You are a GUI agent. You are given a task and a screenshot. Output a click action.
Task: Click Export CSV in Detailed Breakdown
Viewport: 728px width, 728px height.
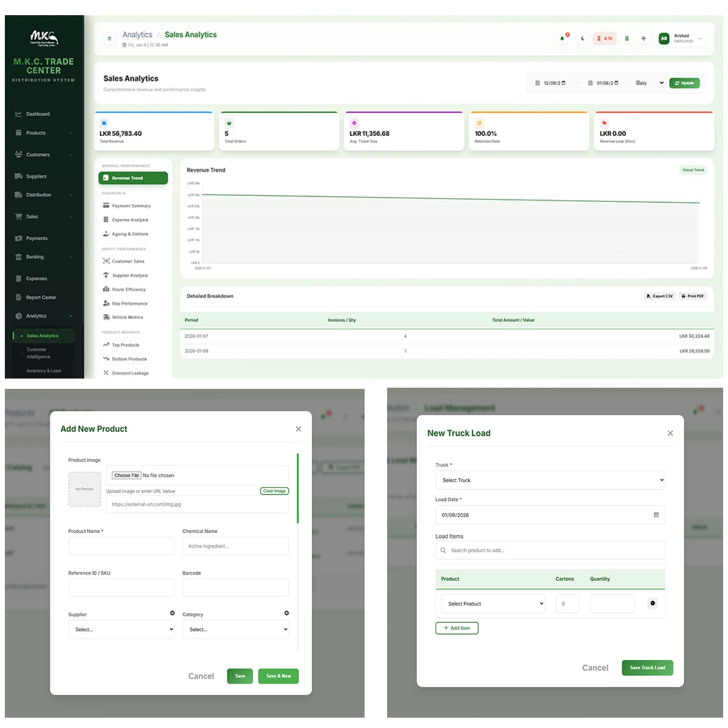659,296
